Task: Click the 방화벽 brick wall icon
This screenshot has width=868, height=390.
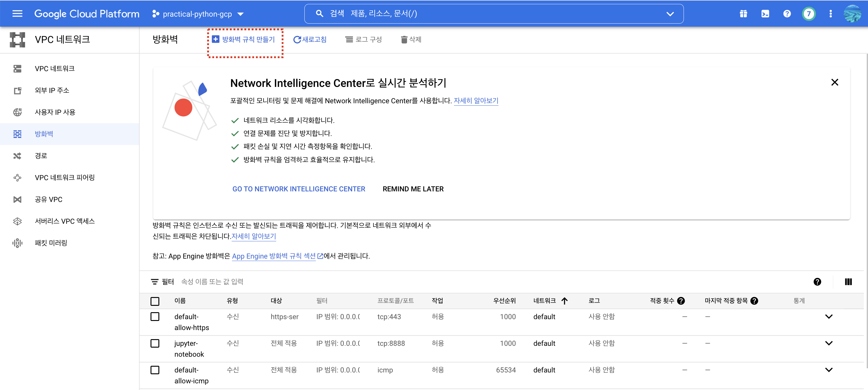Action: coord(17,134)
